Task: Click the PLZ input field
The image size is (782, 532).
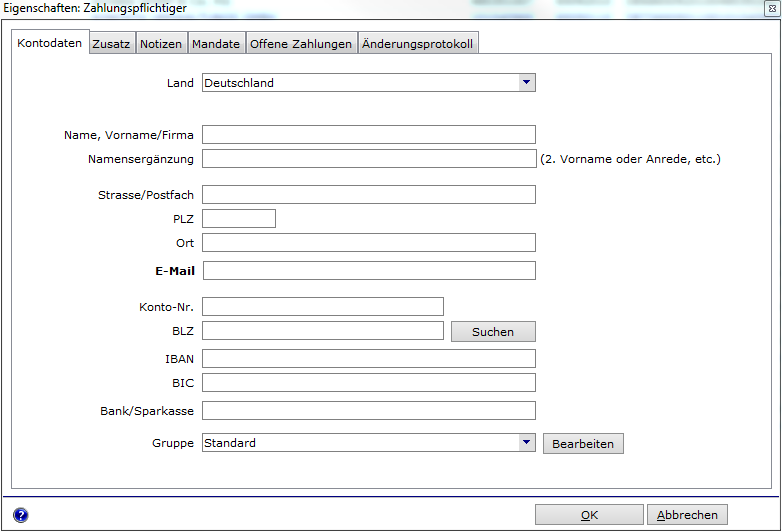Action: [x=238, y=218]
